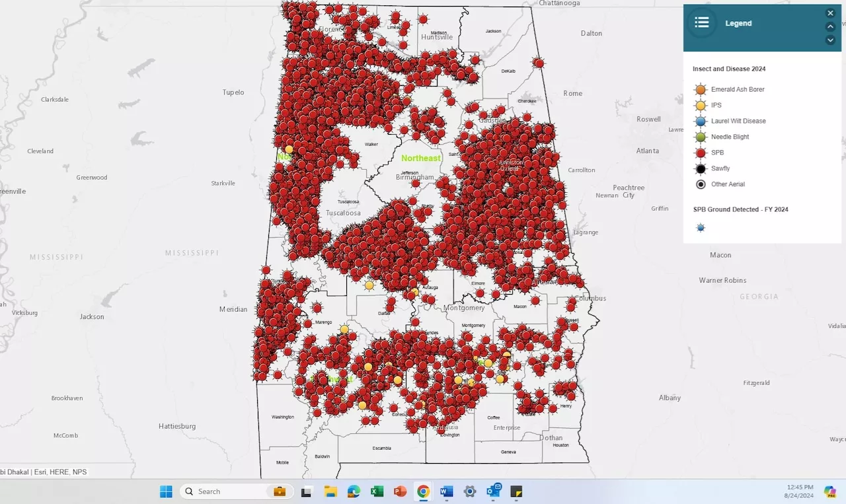Switch to Outlook in taskbar

[493, 491]
